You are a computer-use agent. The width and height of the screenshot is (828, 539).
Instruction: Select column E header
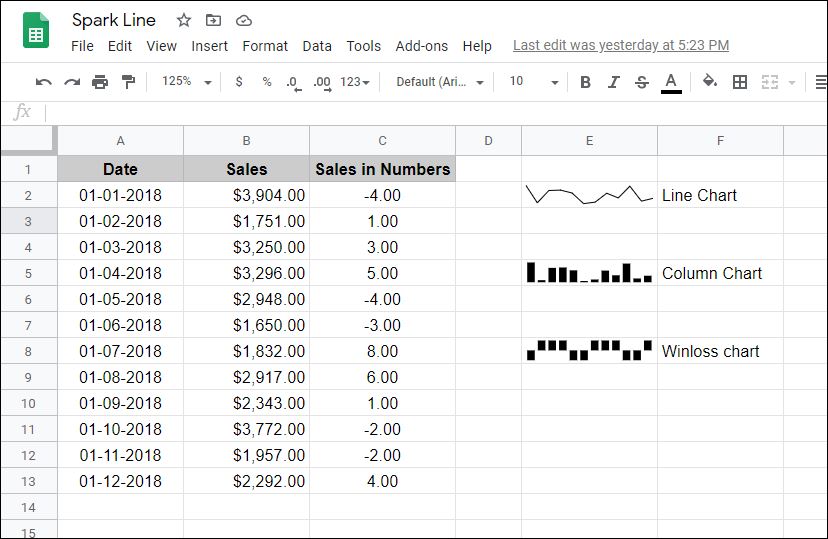coord(589,140)
